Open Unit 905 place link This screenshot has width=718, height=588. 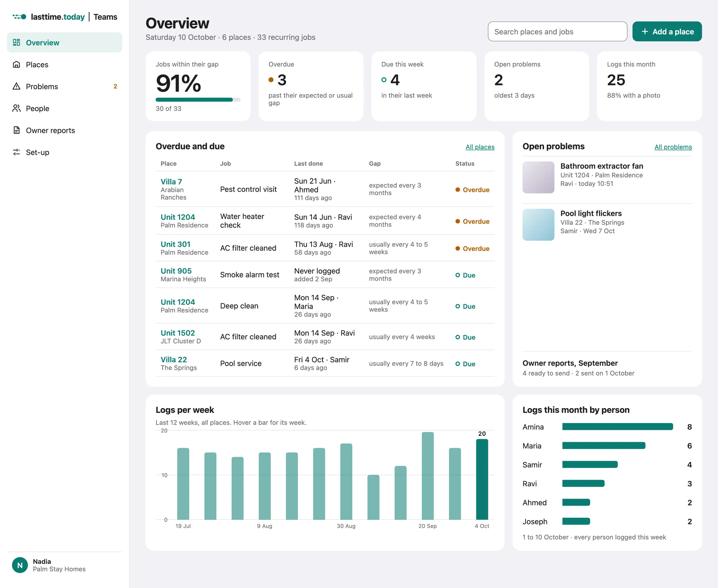(x=176, y=271)
